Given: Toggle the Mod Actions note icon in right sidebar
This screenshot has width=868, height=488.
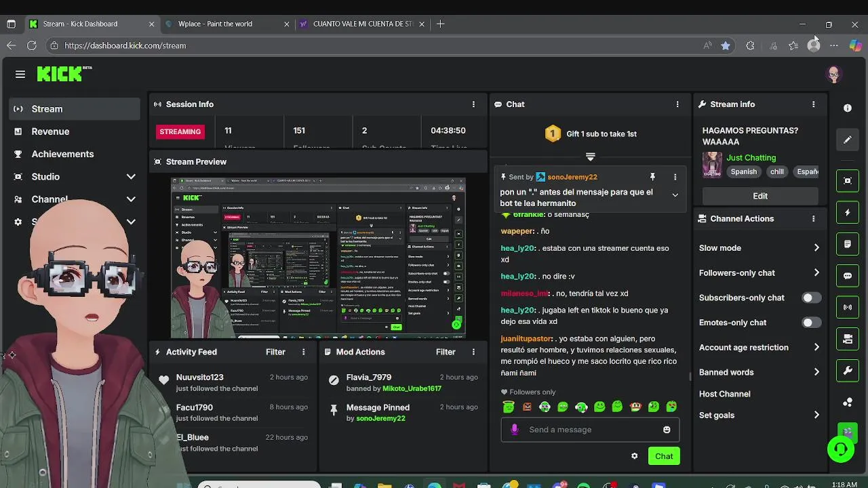Looking at the screenshot, I should tap(848, 244).
